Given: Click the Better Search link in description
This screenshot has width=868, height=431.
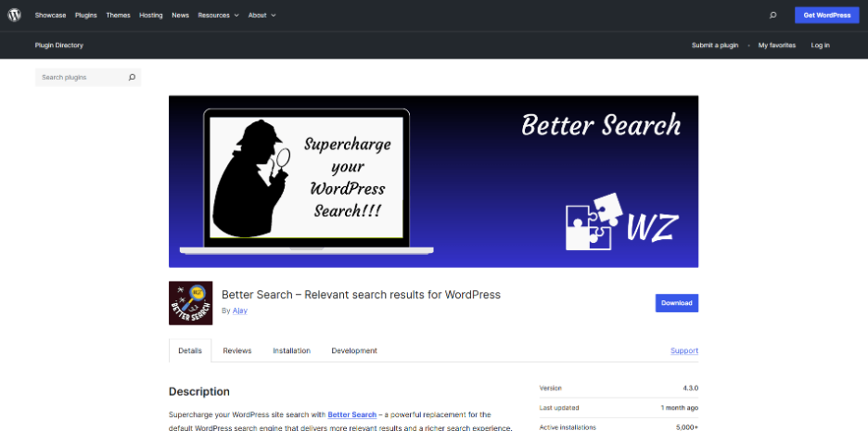Looking at the screenshot, I should (x=352, y=414).
